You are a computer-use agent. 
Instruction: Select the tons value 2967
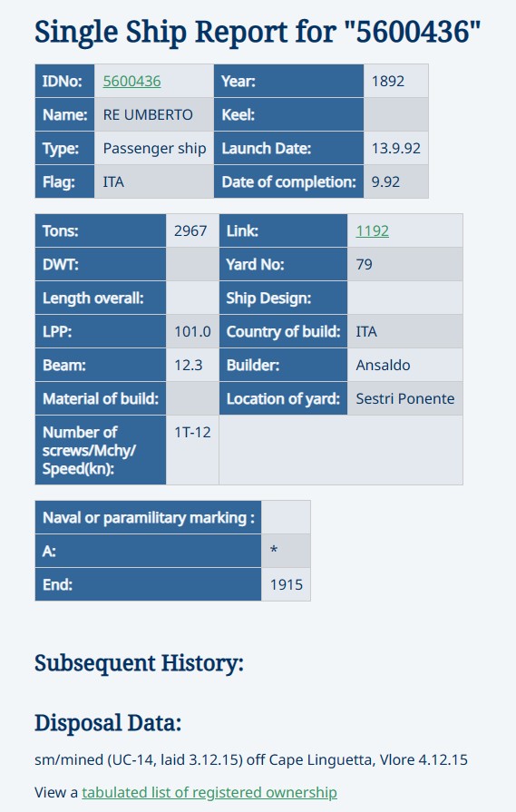point(192,231)
